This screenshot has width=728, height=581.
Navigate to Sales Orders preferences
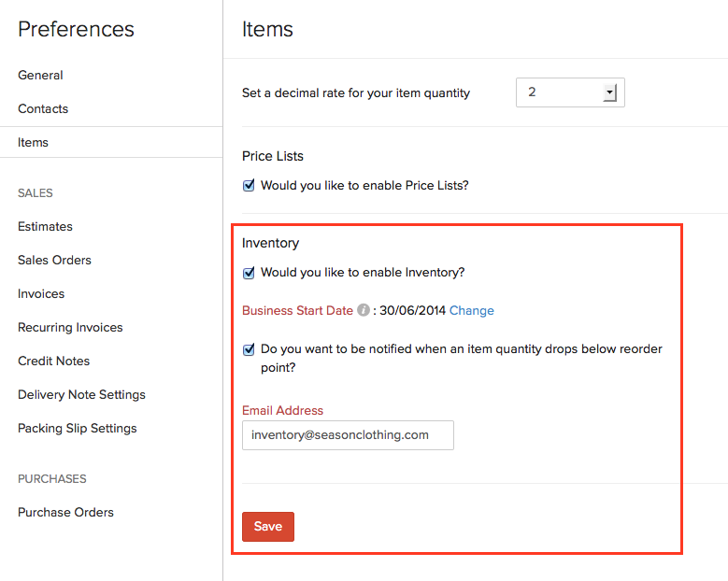(54, 260)
